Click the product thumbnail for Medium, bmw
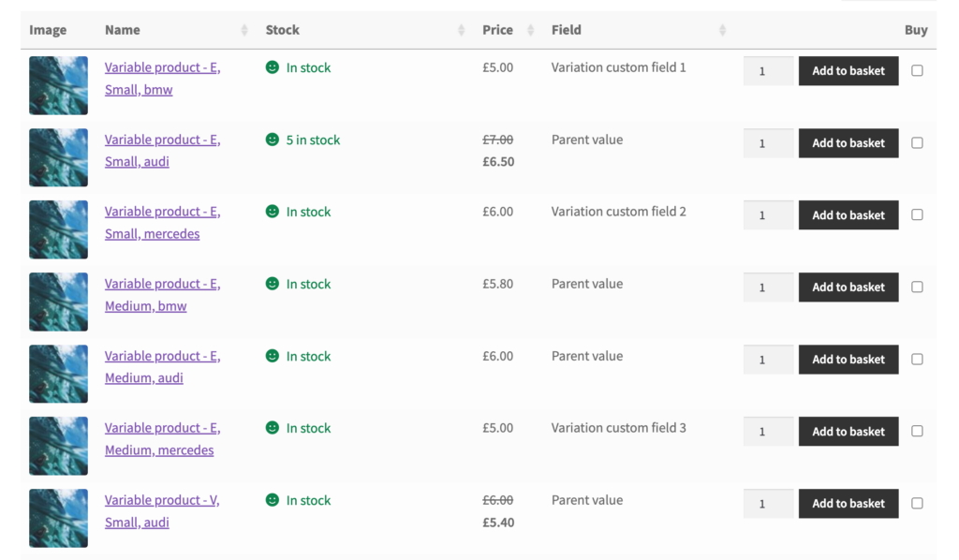Viewport: 959px width, 560px height. [x=58, y=302]
